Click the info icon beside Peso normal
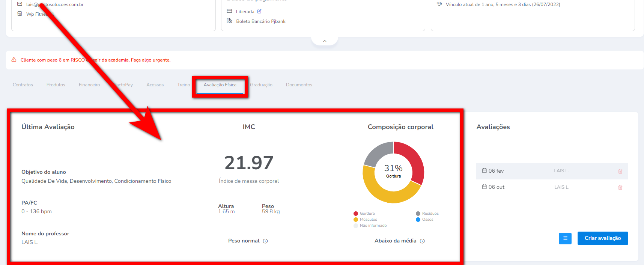Viewport: 644px width, 265px height. (x=265, y=241)
